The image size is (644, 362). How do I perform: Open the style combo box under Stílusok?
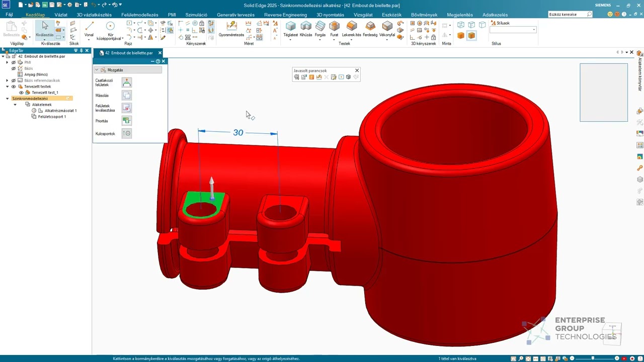pyautogui.click(x=513, y=30)
